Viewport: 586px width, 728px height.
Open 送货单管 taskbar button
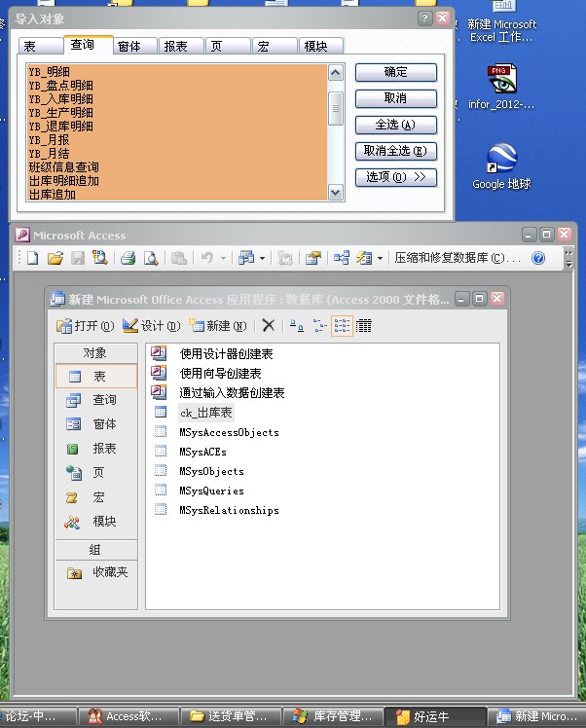[x=231, y=717]
